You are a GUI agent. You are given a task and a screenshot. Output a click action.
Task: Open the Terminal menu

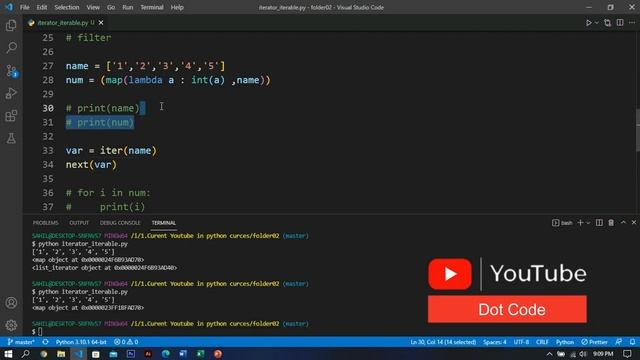coord(151,7)
